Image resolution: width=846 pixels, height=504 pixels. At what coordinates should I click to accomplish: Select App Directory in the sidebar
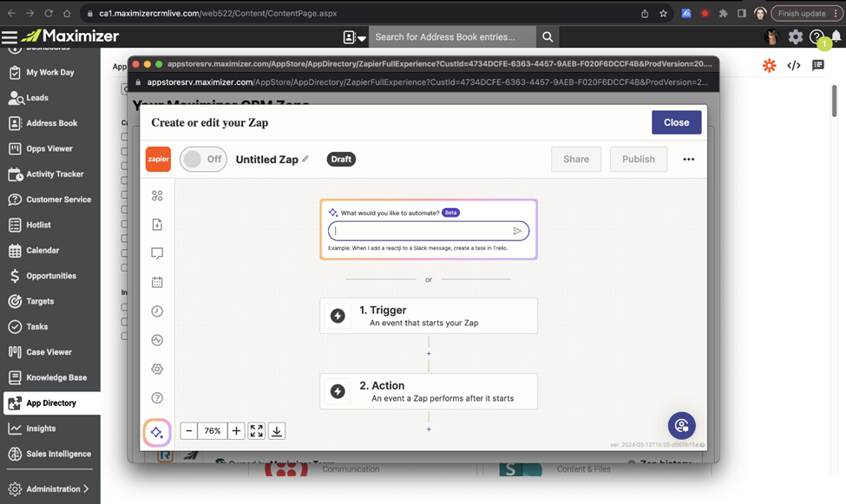tap(52, 403)
